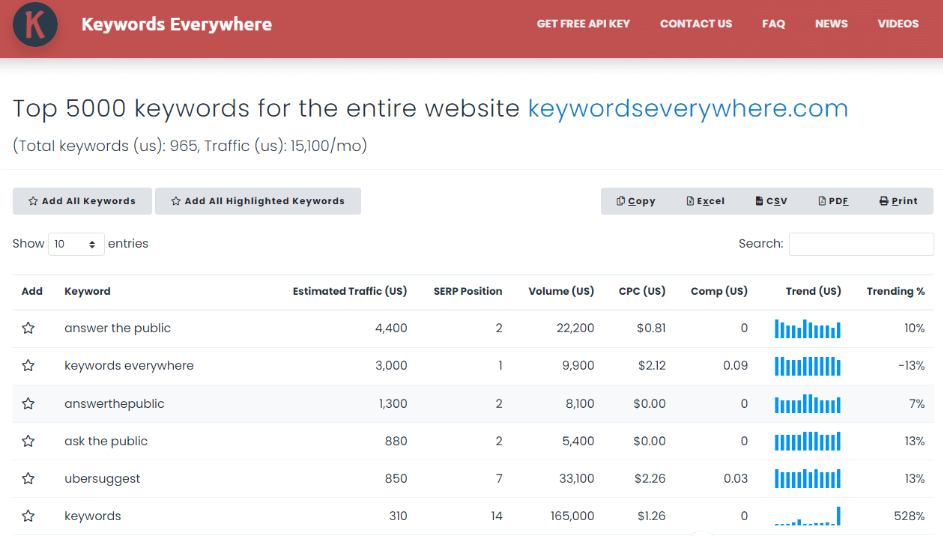Star the 'keywords everywhere' keyword row
This screenshot has height=536, width=943.
click(x=28, y=366)
